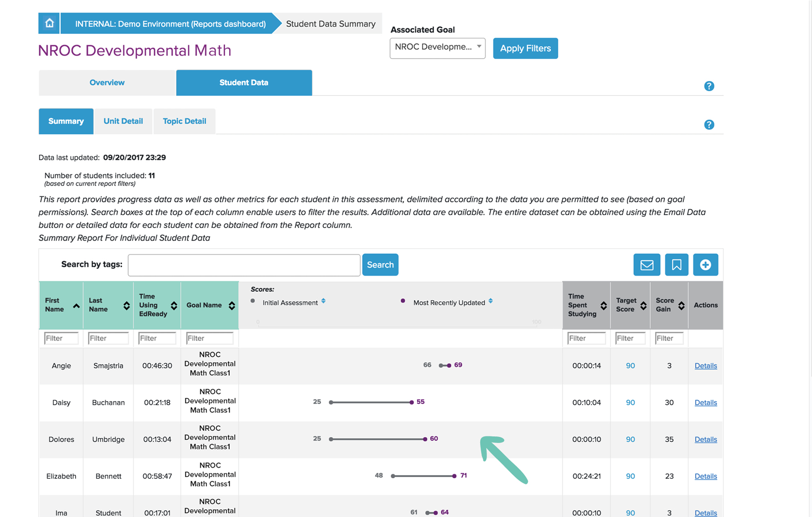Open the Unit Detail tab

(x=123, y=121)
